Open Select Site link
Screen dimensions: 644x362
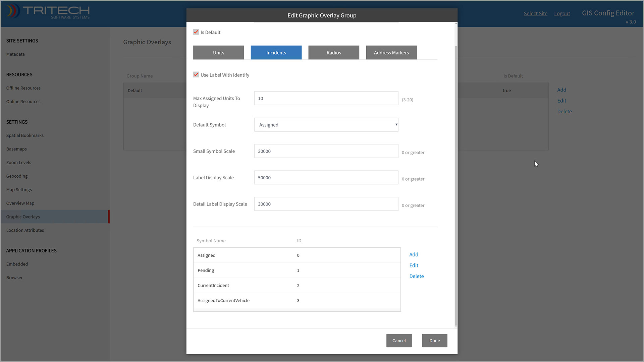(x=535, y=13)
